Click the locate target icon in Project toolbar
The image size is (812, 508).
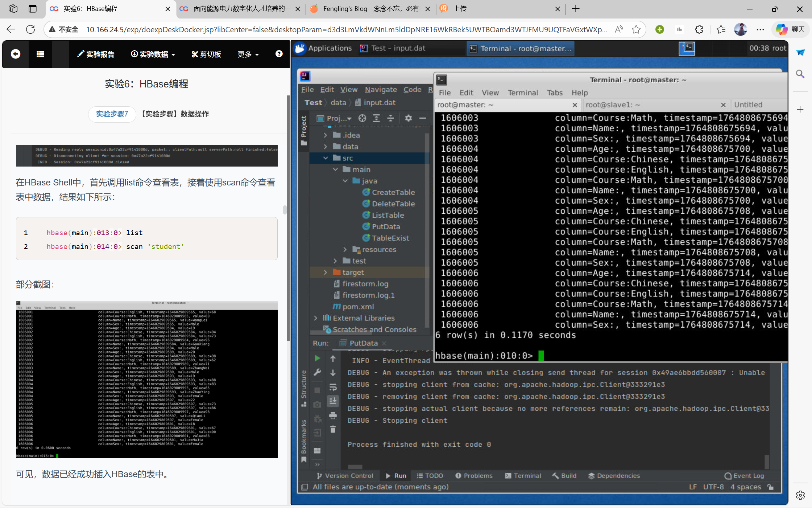pos(362,118)
